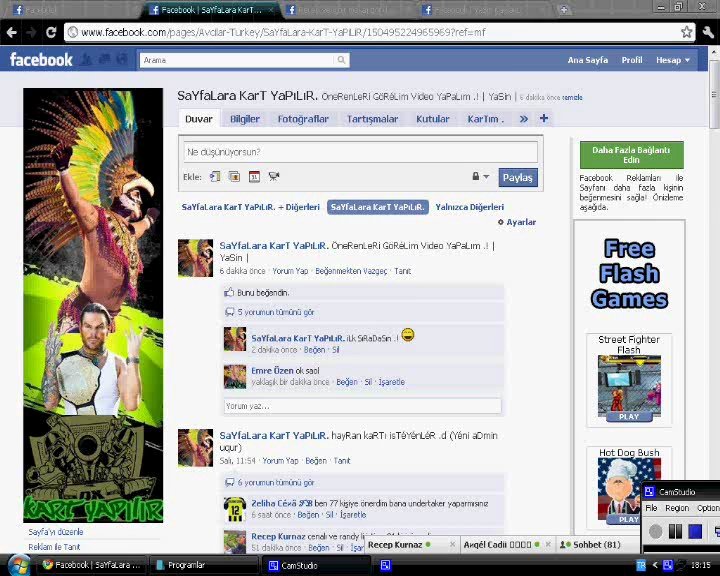
Task: Open the post privacy lock dropdown
Action: pos(481,176)
